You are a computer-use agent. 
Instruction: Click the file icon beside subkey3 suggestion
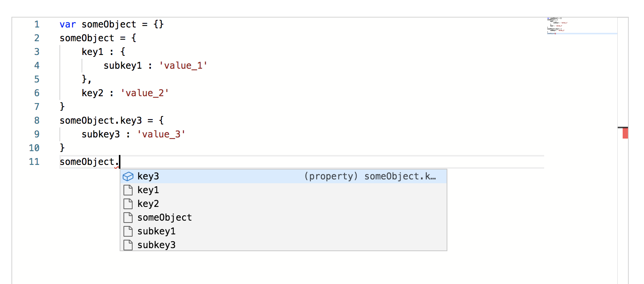tap(128, 245)
